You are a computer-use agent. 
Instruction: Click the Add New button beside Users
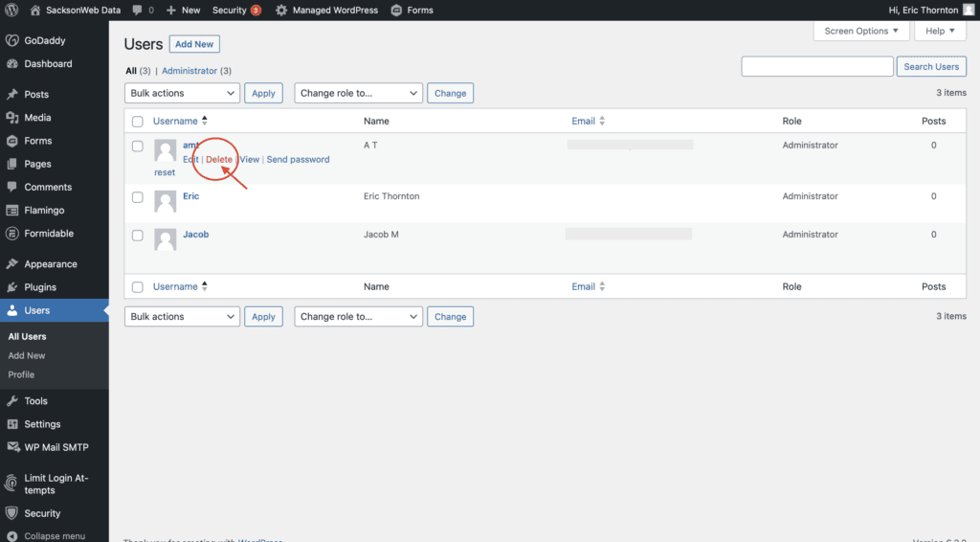point(194,44)
